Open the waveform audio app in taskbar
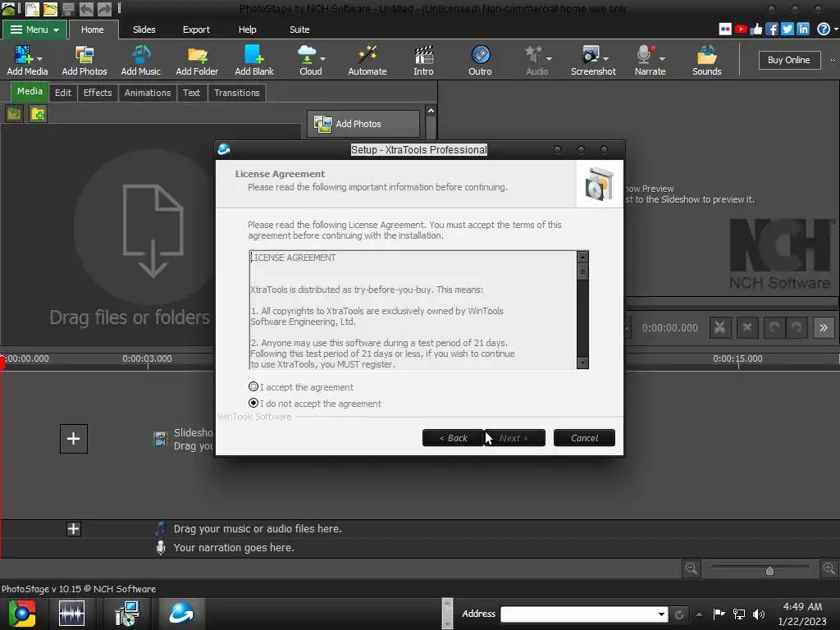840x630 pixels. pyautogui.click(x=71, y=614)
